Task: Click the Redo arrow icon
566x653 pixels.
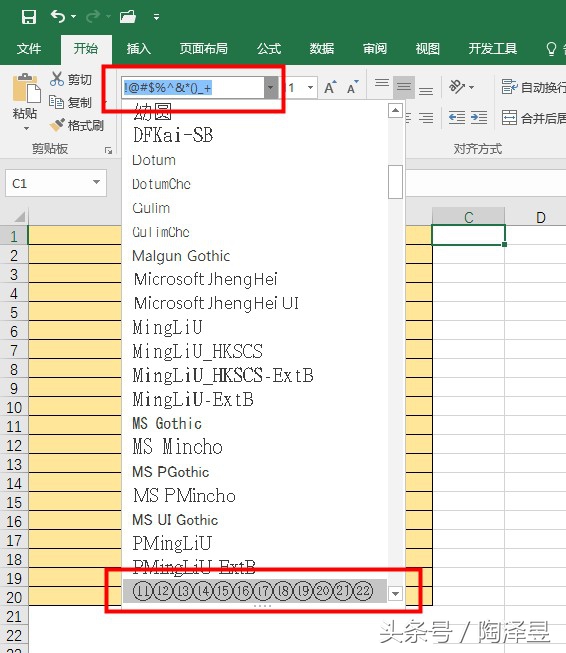Action: pos(93,17)
